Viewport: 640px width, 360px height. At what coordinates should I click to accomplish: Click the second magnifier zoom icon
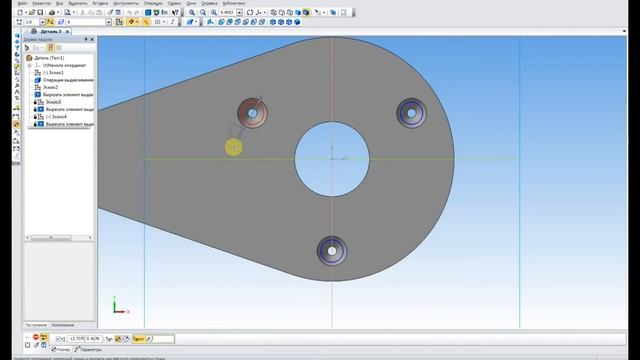pyautogui.click(x=203, y=13)
